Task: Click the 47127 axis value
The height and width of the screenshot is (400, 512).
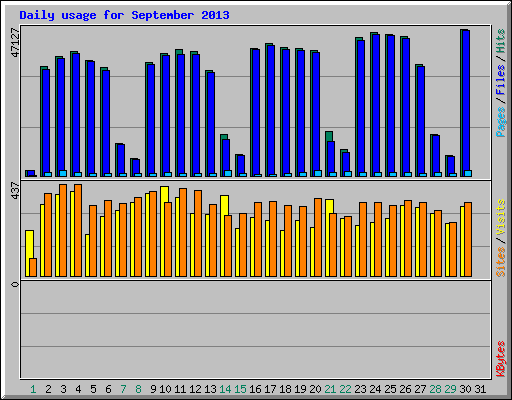Action: click(x=15, y=42)
